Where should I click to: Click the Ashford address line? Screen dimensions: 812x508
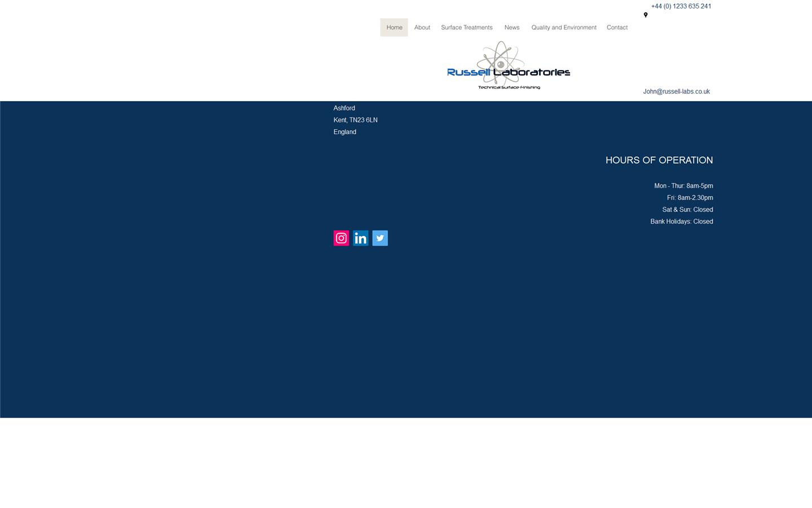point(344,108)
